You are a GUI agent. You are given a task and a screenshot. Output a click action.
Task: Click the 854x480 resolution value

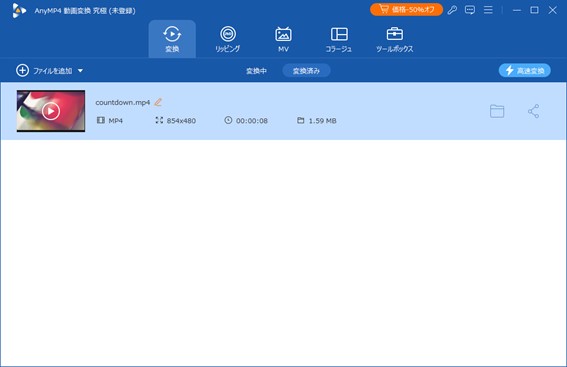click(181, 121)
